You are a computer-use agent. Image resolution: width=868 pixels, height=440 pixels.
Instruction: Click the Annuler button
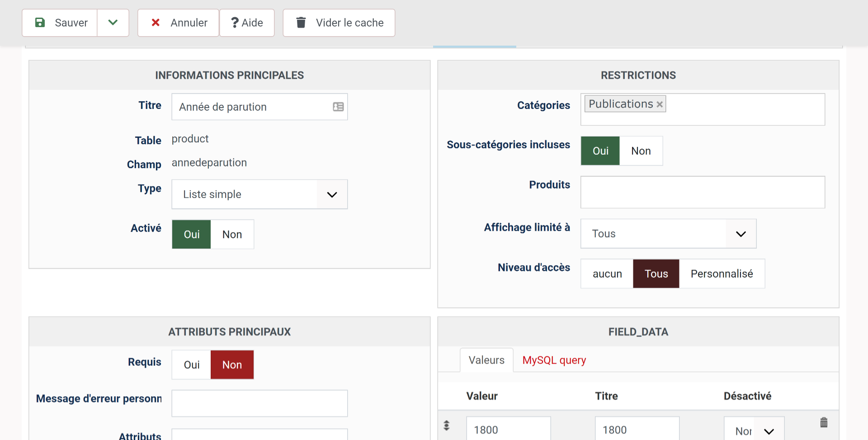(179, 23)
